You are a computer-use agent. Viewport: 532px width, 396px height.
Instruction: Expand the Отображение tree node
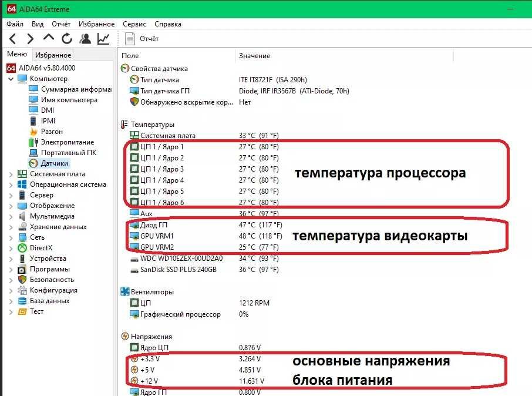pos(11,206)
